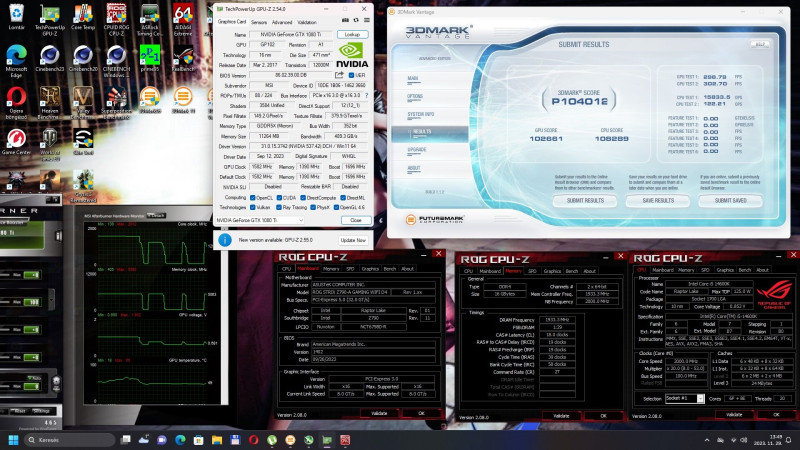This screenshot has height=450, width=800.
Task: Click the Close button in GPU-Z
Action: (356, 220)
